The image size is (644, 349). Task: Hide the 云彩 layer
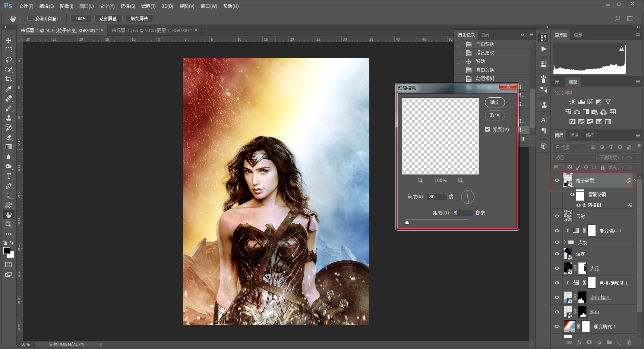click(x=557, y=216)
